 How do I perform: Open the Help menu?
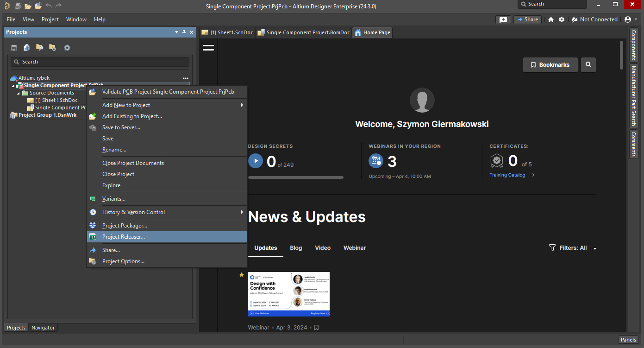click(100, 19)
